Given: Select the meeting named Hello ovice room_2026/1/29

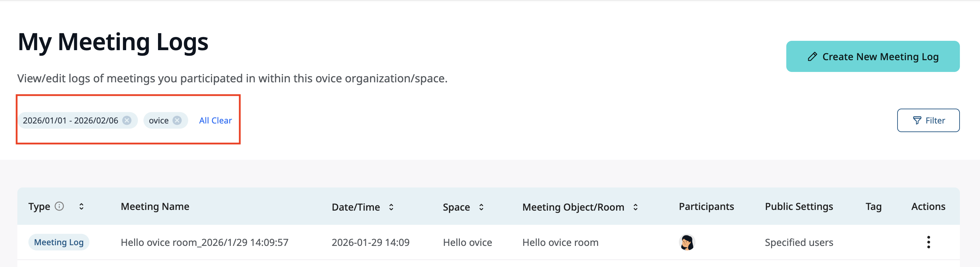Looking at the screenshot, I should [x=204, y=242].
